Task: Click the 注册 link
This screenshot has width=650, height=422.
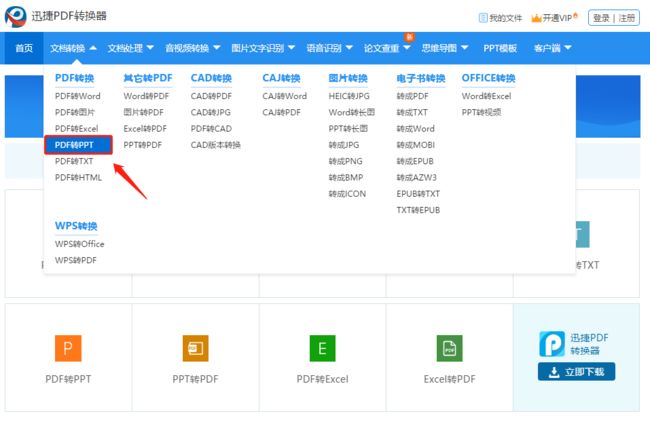Action: click(x=626, y=18)
